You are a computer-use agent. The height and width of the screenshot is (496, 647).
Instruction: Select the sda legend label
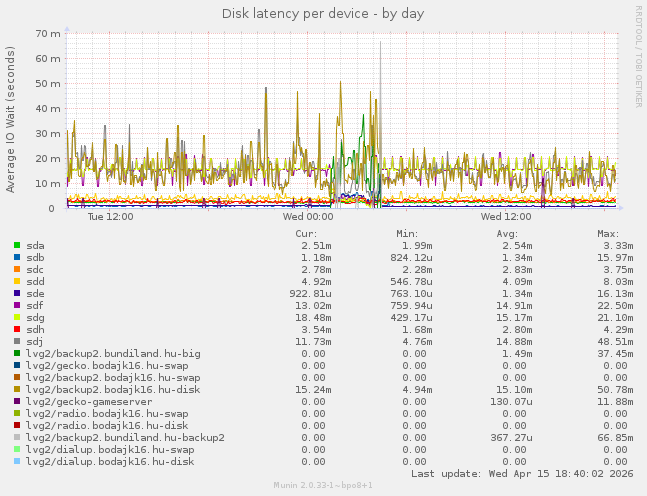[35, 246]
